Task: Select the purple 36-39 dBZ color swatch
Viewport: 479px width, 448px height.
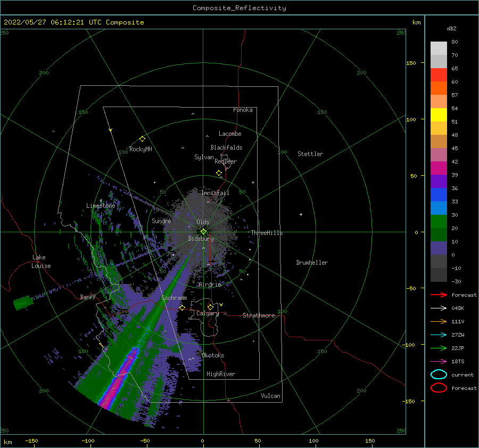Action: click(x=439, y=181)
